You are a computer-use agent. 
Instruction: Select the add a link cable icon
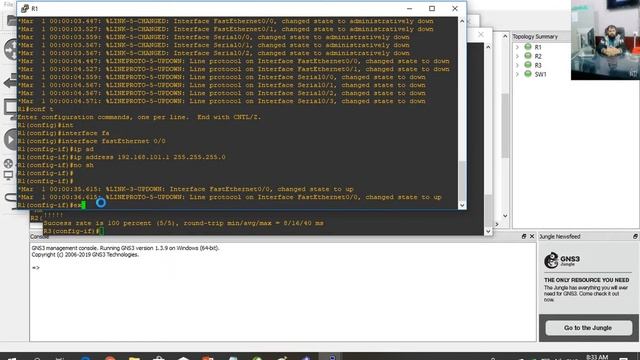tap(11, 198)
